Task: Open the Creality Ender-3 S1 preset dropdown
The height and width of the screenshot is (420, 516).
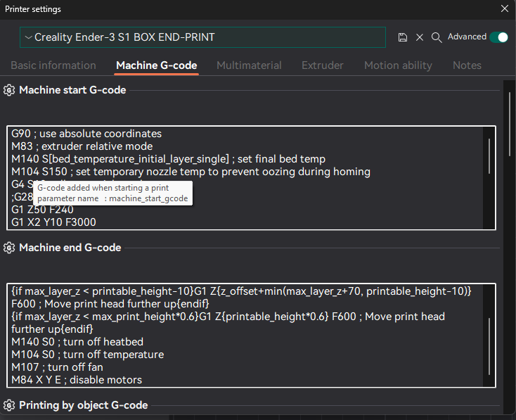Action: (x=202, y=37)
